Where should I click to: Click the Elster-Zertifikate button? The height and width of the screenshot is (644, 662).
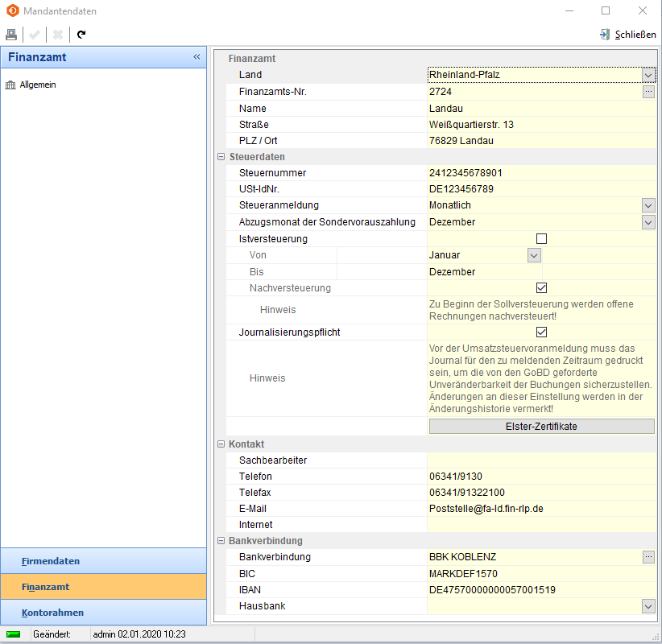pos(541,427)
